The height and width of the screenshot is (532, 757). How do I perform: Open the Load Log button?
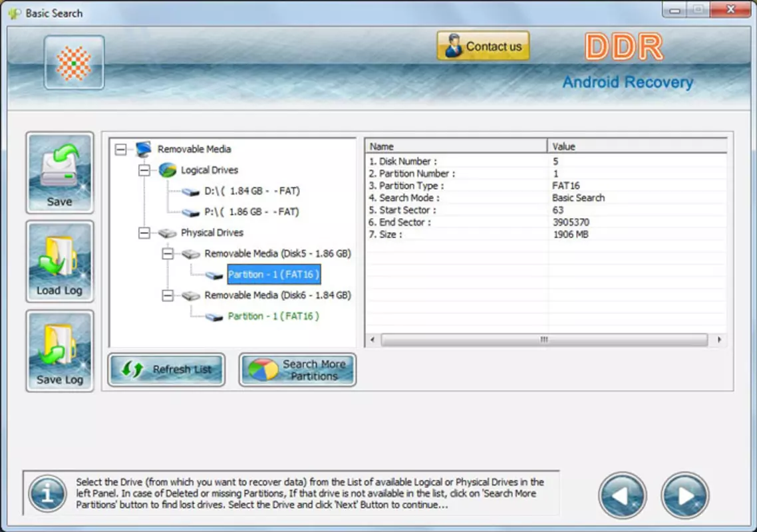click(59, 261)
